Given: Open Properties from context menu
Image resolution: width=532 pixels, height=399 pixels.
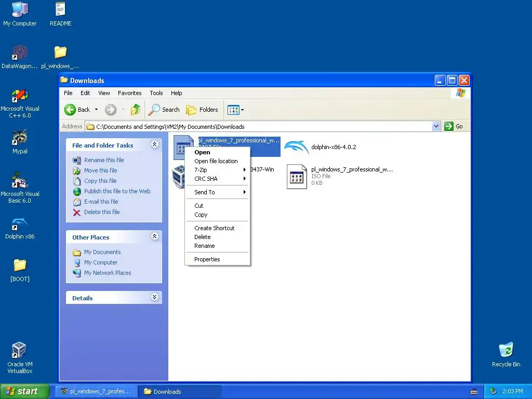Looking at the screenshot, I should (218, 259).
